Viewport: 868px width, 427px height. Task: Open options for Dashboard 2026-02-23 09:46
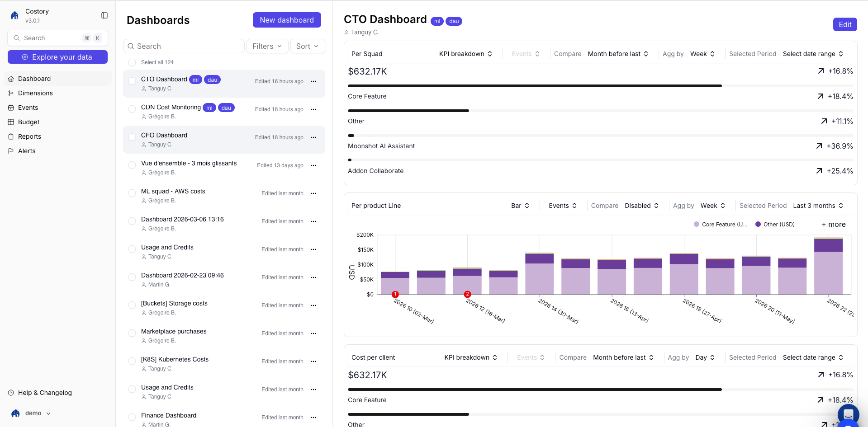pos(313,277)
